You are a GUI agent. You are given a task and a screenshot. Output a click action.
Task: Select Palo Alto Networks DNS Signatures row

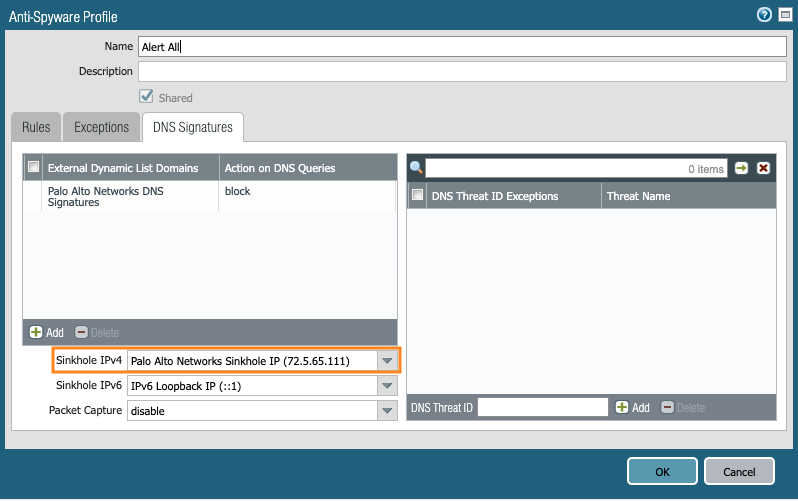click(209, 197)
